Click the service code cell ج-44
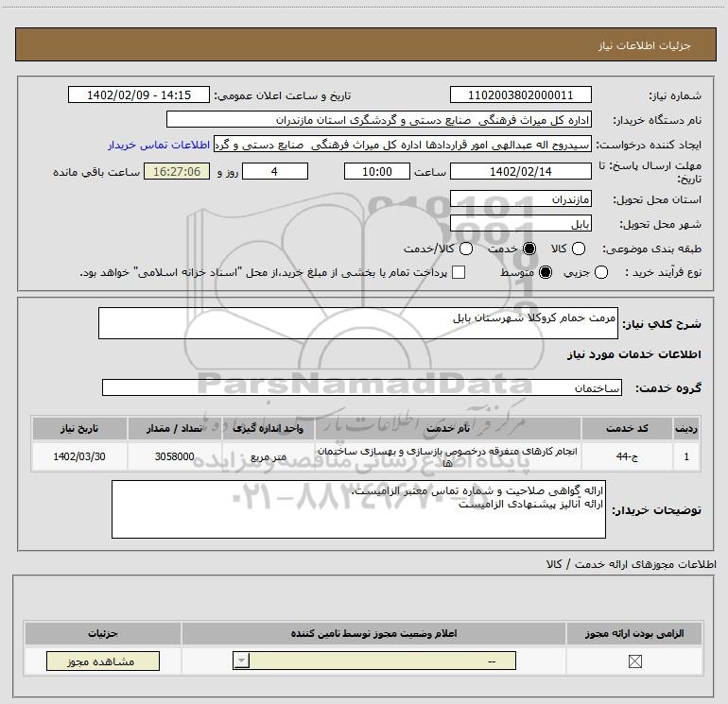728x704 pixels. [x=627, y=456]
